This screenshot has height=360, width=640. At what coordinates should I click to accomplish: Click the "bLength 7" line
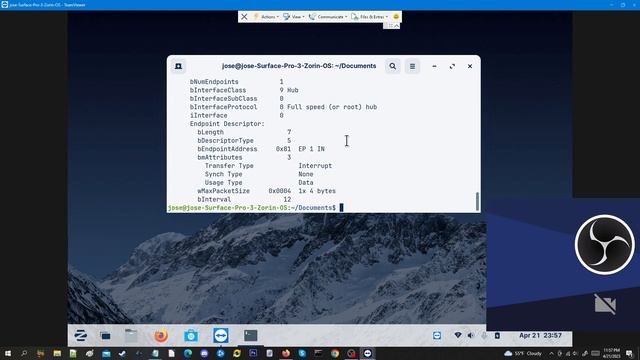(244, 132)
